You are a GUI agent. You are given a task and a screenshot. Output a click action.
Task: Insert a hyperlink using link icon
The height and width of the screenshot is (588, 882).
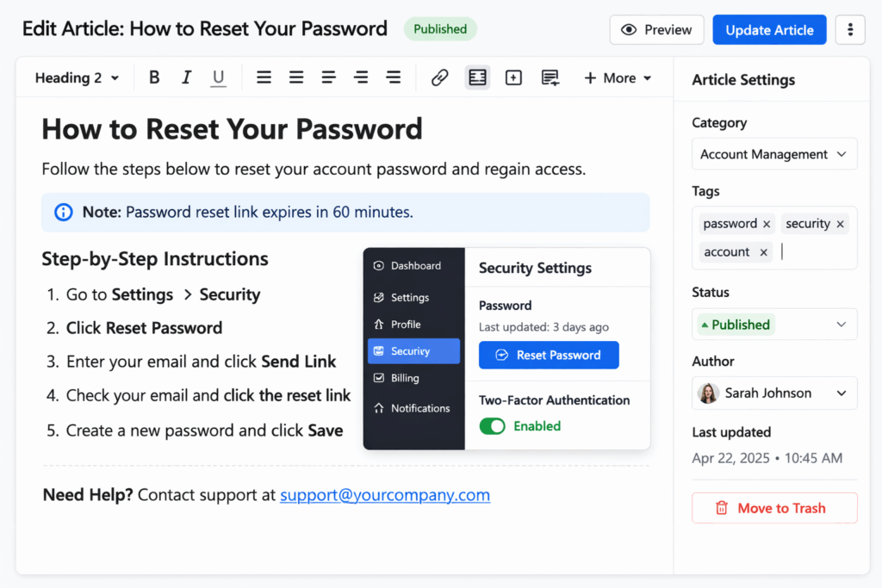440,77
